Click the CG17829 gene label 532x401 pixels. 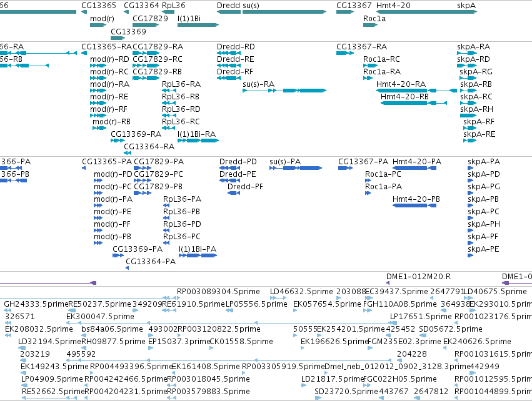150,18
